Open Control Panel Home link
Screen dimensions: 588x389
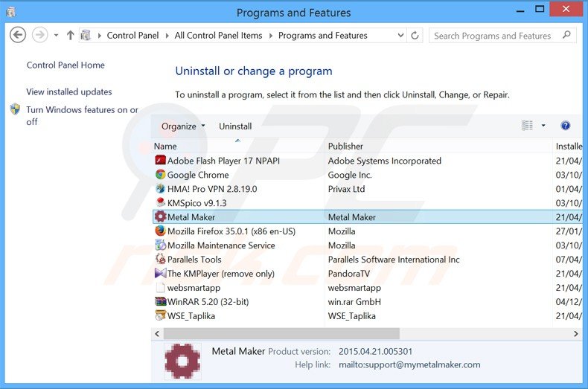(65, 65)
